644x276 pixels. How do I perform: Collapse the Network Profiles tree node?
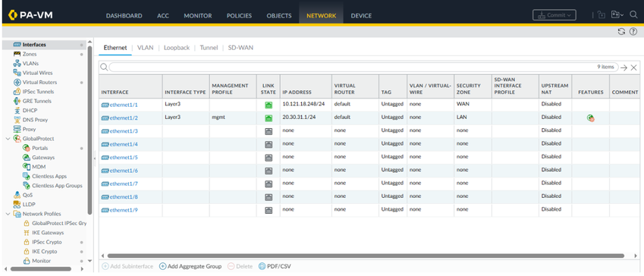click(8, 214)
